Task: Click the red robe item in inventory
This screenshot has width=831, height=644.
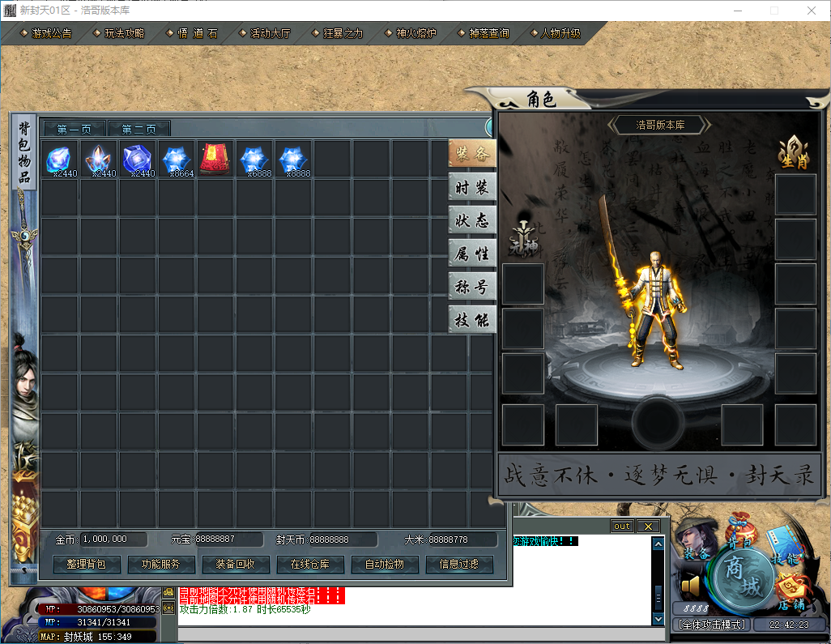Action: click(x=215, y=159)
